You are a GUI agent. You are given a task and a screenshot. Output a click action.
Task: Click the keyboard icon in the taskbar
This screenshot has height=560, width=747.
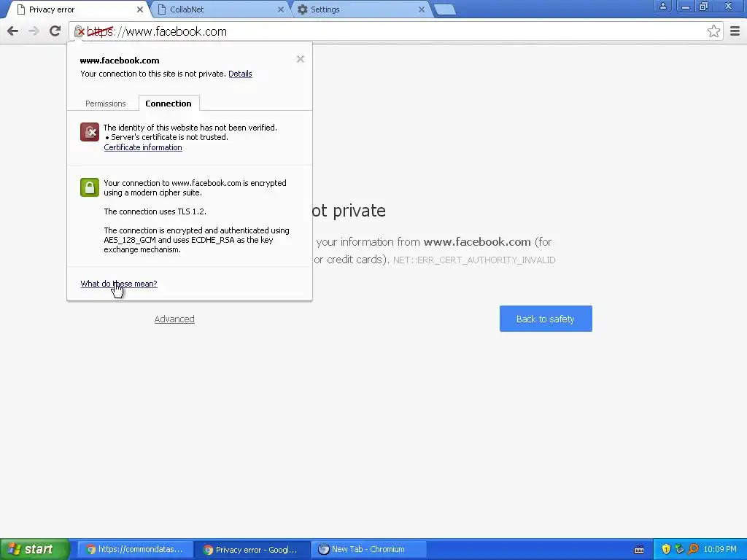point(639,550)
